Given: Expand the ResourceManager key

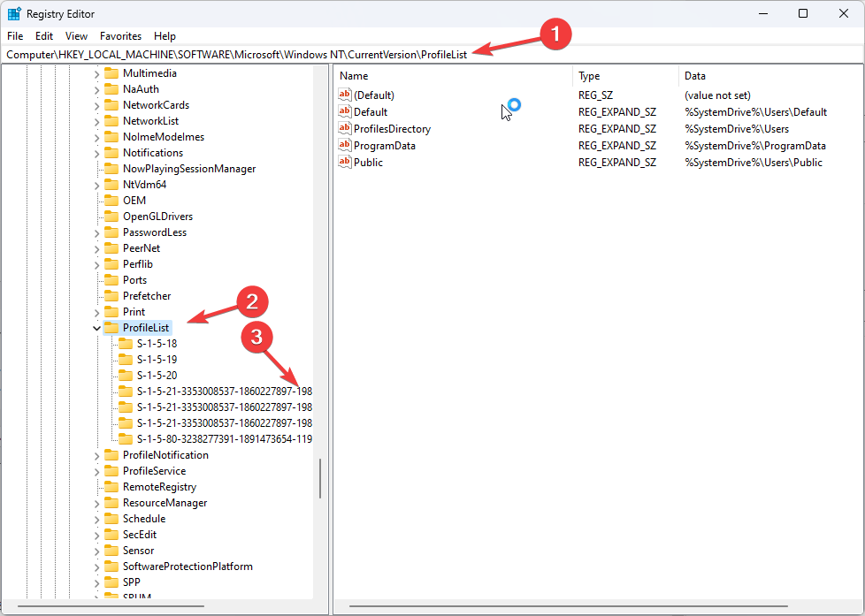Looking at the screenshot, I should coord(97,503).
